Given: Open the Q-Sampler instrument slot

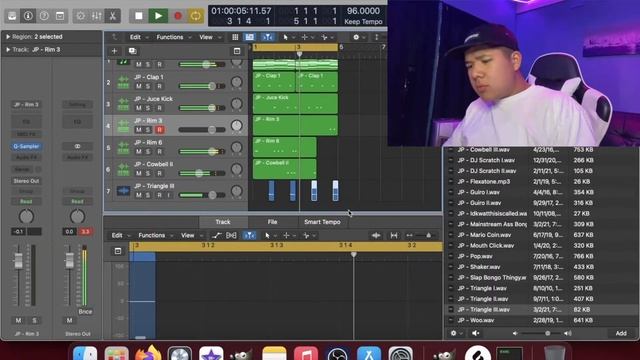Looking at the screenshot, I should pyautogui.click(x=26, y=146).
